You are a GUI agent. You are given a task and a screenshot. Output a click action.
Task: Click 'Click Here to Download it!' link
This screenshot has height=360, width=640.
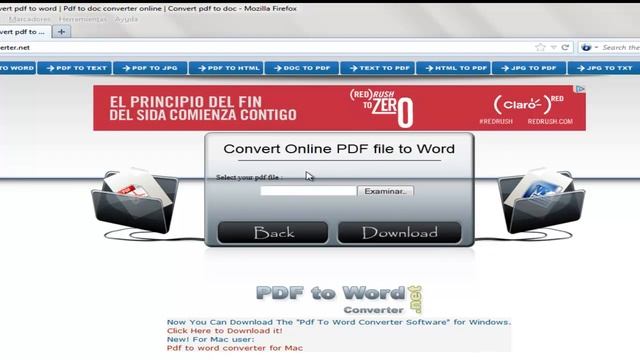point(224,331)
